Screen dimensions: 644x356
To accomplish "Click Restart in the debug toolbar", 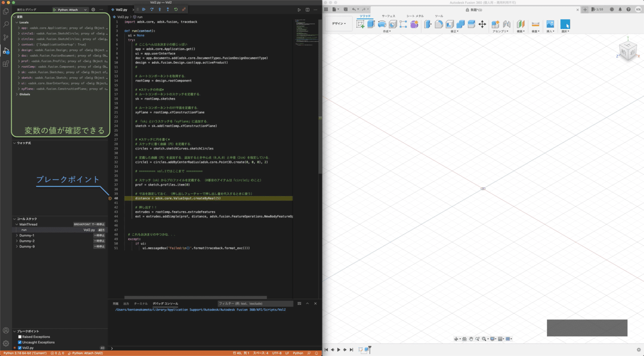I will 176,10.
